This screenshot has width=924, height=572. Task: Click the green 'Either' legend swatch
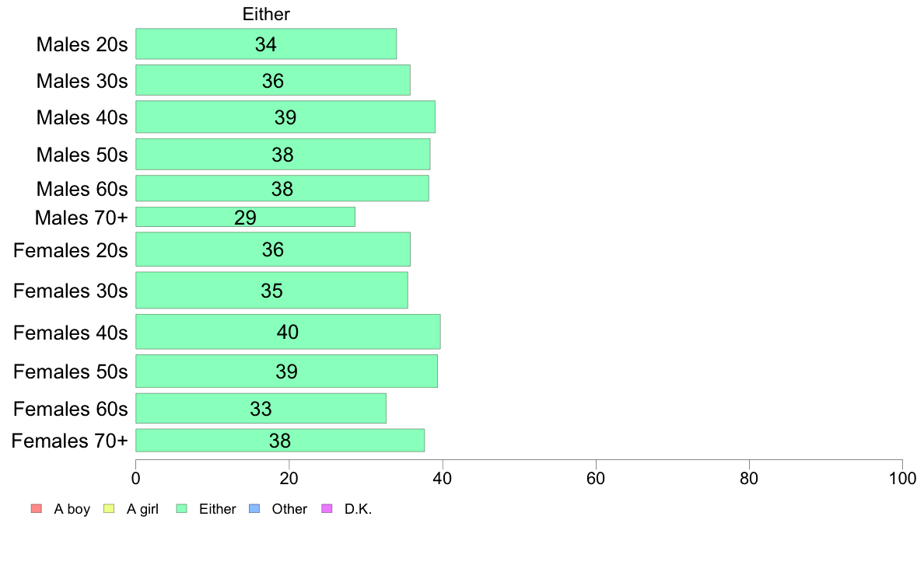tap(181, 508)
